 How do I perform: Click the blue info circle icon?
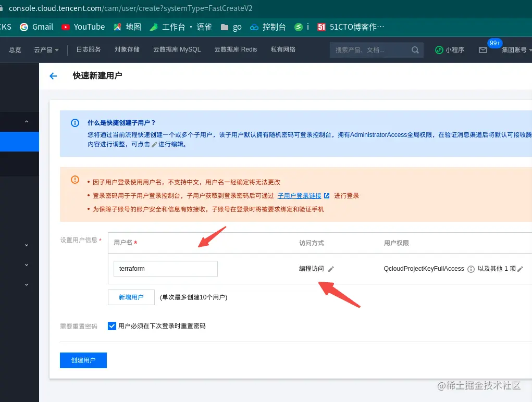click(x=75, y=123)
